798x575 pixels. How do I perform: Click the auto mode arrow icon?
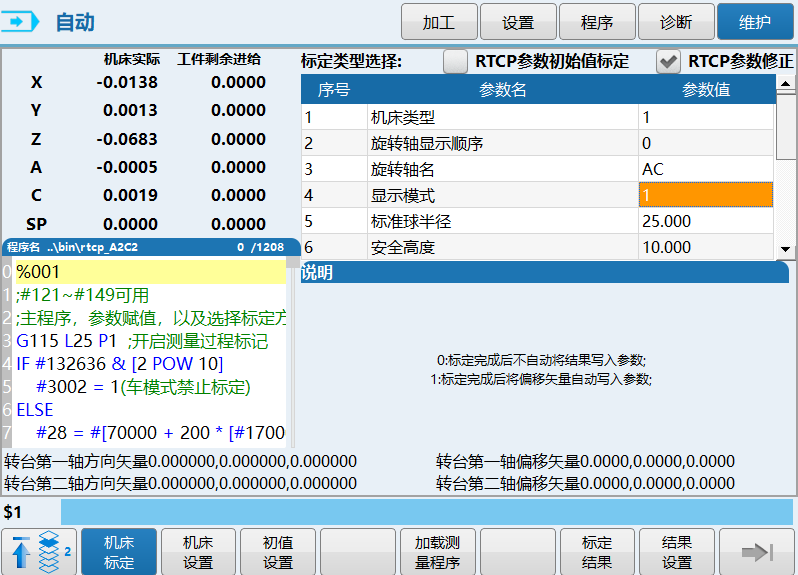pyautogui.click(x=24, y=21)
